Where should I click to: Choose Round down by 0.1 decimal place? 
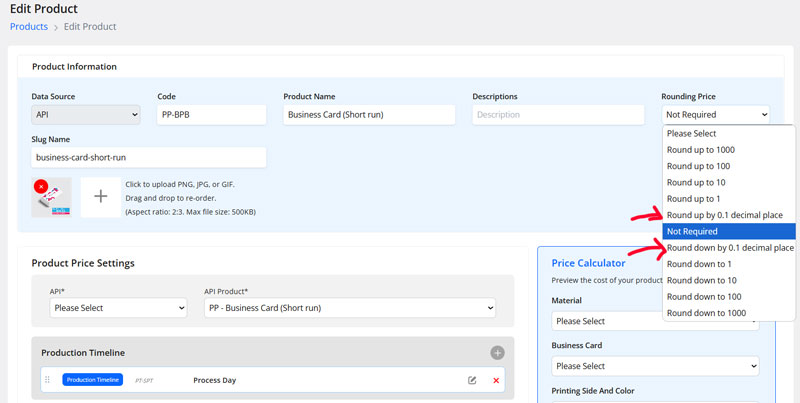click(730, 248)
